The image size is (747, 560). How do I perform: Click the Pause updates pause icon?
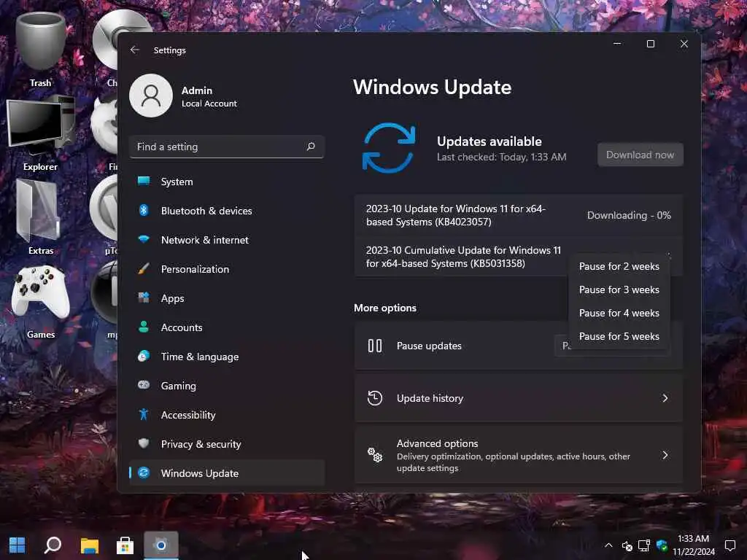[x=375, y=346]
